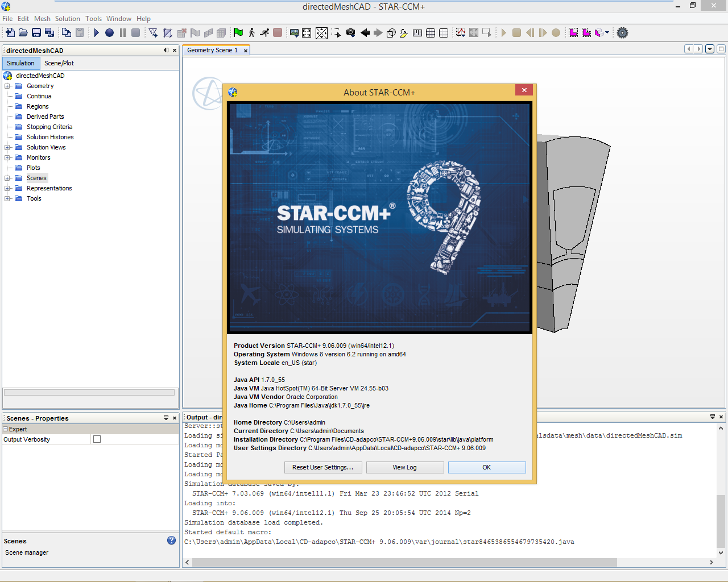Click the green flag Initialize Solution icon
The image size is (728, 582).
(238, 33)
